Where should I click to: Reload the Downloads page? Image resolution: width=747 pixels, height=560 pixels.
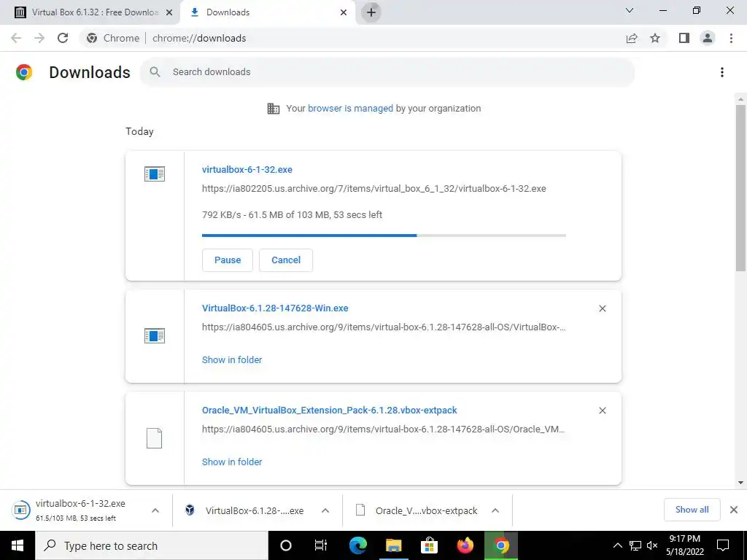pos(63,38)
